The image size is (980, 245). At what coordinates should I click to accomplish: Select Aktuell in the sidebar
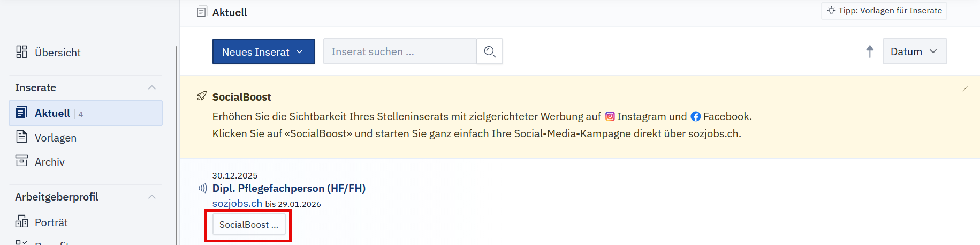52,113
